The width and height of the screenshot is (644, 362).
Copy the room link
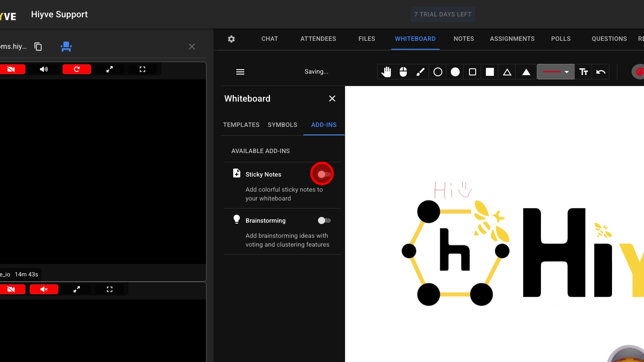pos(38,47)
